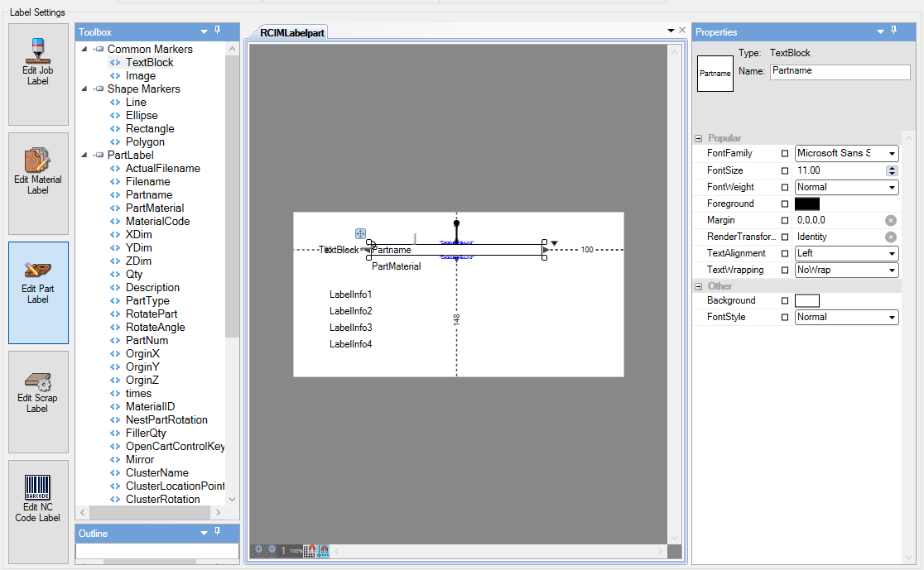Open the FontWeight dropdown

click(x=893, y=187)
